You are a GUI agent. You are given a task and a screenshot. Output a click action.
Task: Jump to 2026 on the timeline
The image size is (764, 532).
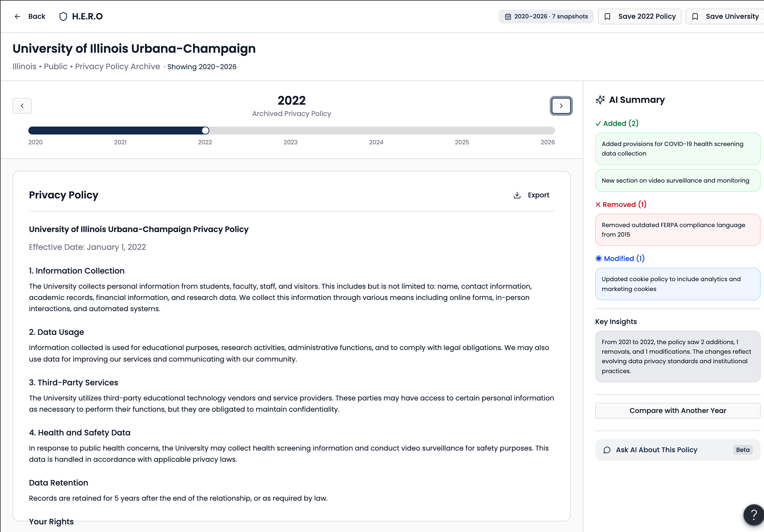548,142
